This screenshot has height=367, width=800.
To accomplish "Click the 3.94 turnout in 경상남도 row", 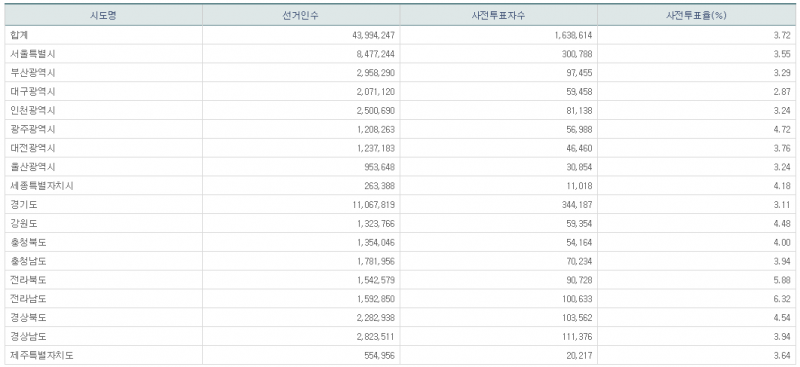I will (x=783, y=337).
